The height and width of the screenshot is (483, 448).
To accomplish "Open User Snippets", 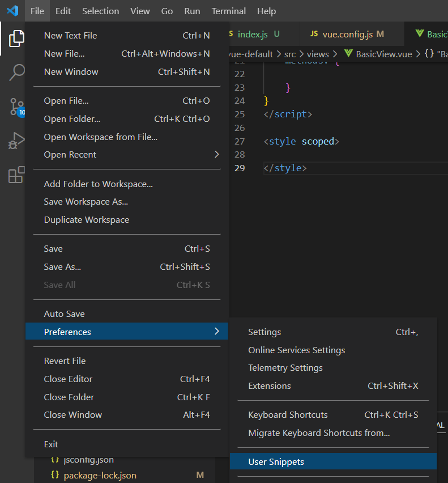I will (333, 462).
